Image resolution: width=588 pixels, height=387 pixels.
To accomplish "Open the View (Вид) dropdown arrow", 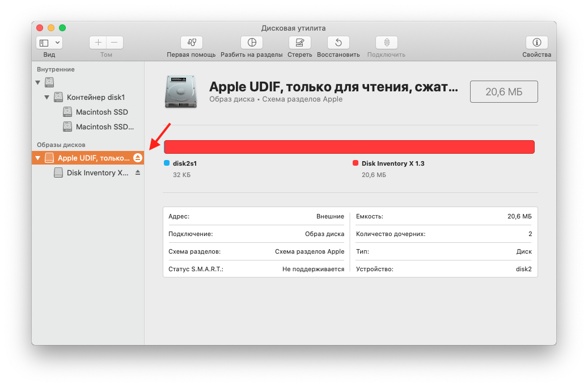I will point(57,43).
